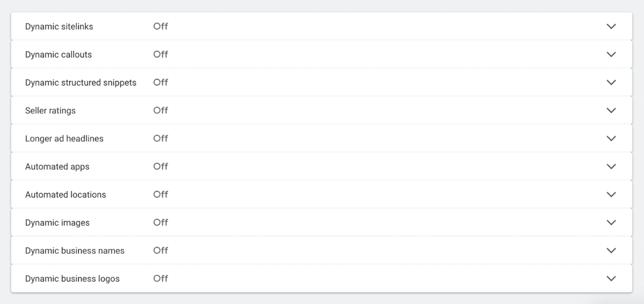Expand the Longer ad headlines setting
644x304 pixels.
pyautogui.click(x=611, y=138)
